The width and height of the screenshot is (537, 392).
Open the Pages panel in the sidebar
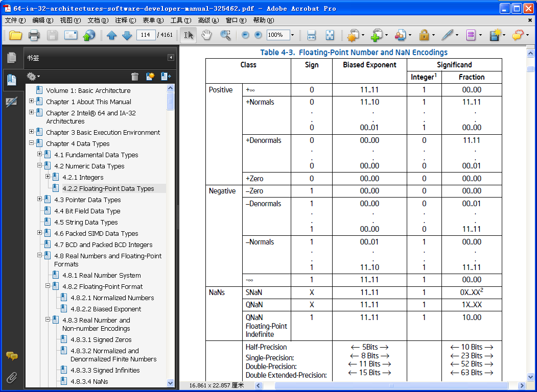point(12,58)
